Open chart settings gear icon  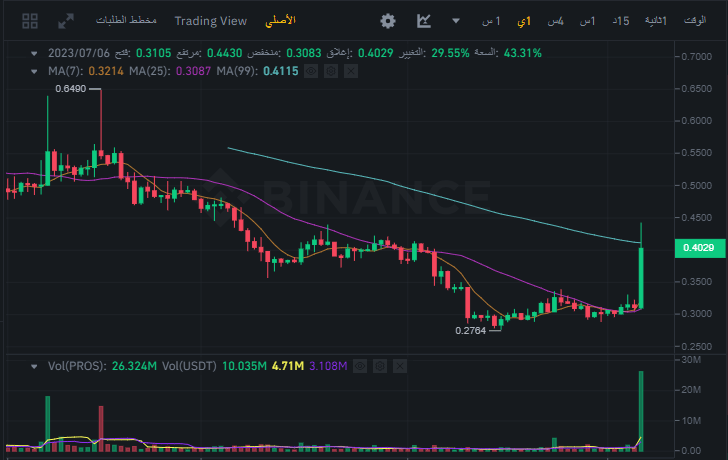(x=388, y=21)
